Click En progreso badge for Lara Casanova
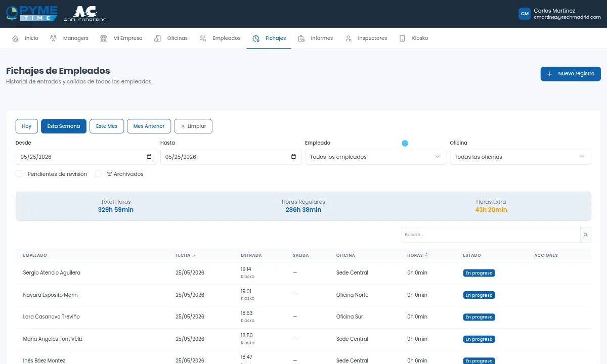The image size is (607, 364). [x=479, y=317]
